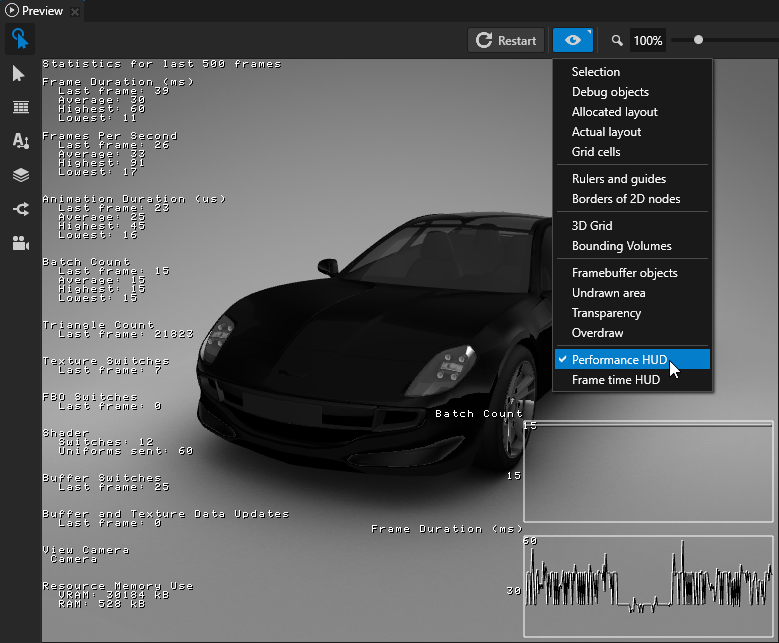
Task: Close the Preview tab
Action: (x=75, y=11)
